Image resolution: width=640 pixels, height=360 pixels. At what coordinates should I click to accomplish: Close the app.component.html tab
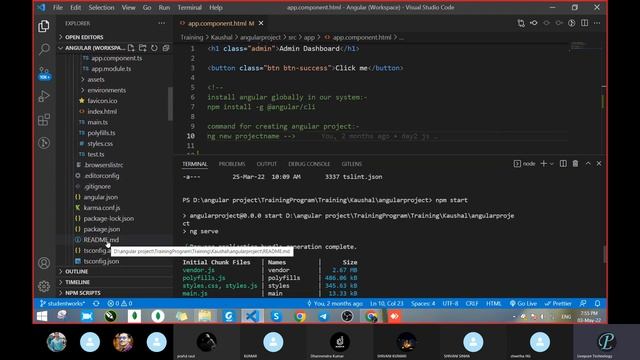tap(261, 23)
